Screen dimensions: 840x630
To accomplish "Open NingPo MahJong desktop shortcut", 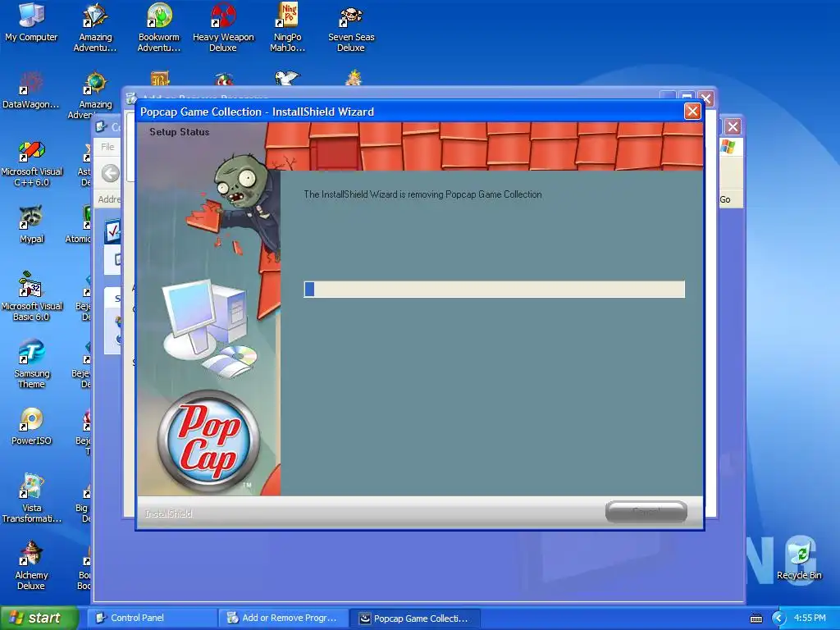I will point(288,27).
